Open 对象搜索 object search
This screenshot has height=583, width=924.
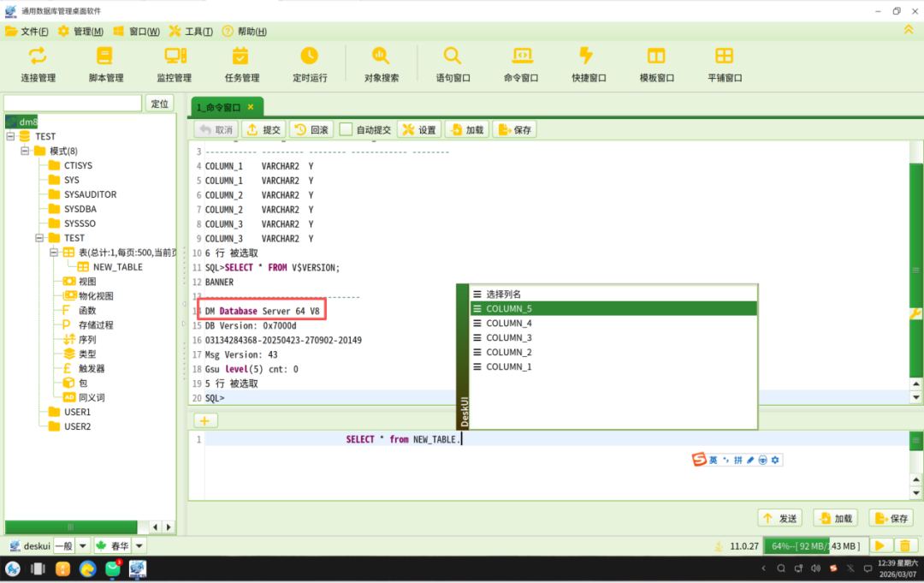coord(382,64)
